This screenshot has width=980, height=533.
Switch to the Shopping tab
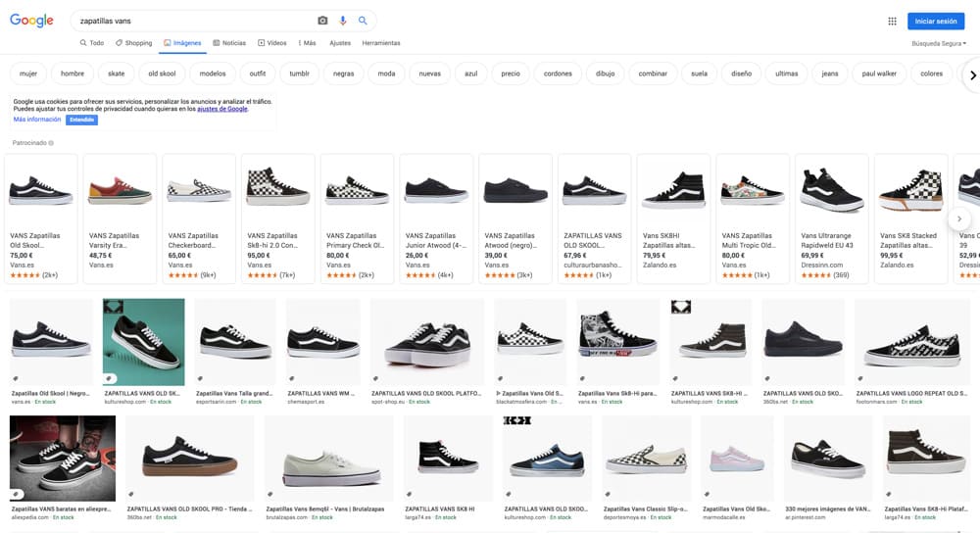coord(133,43)
